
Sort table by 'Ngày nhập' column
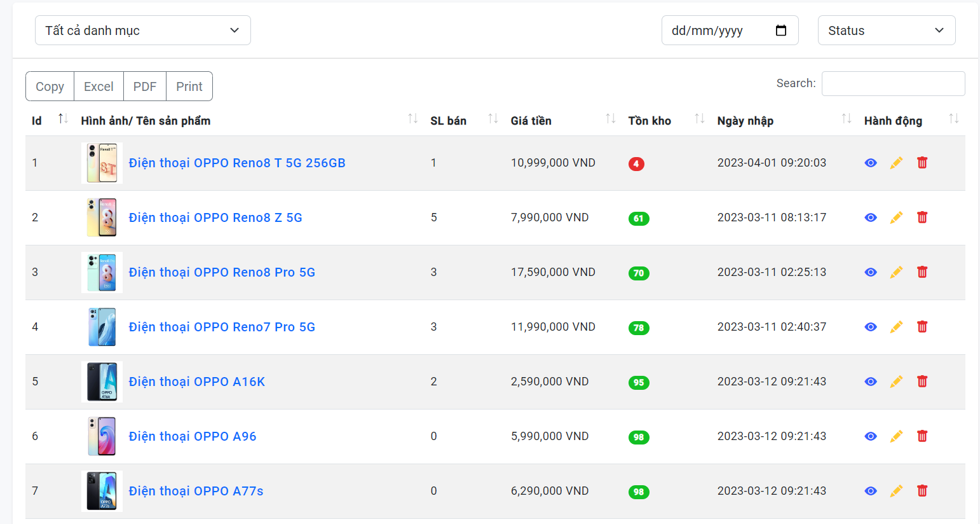tap(846, 119)
